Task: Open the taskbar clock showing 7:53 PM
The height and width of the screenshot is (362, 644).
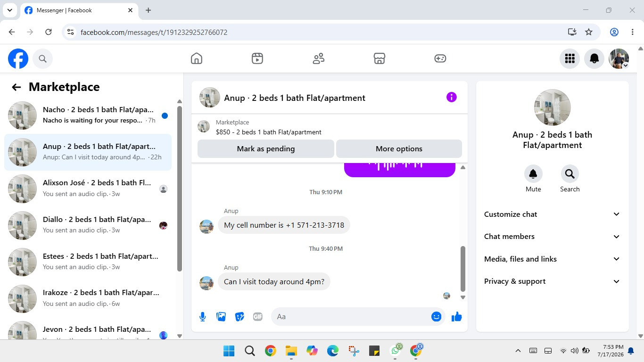Action: tap(610, 351)
